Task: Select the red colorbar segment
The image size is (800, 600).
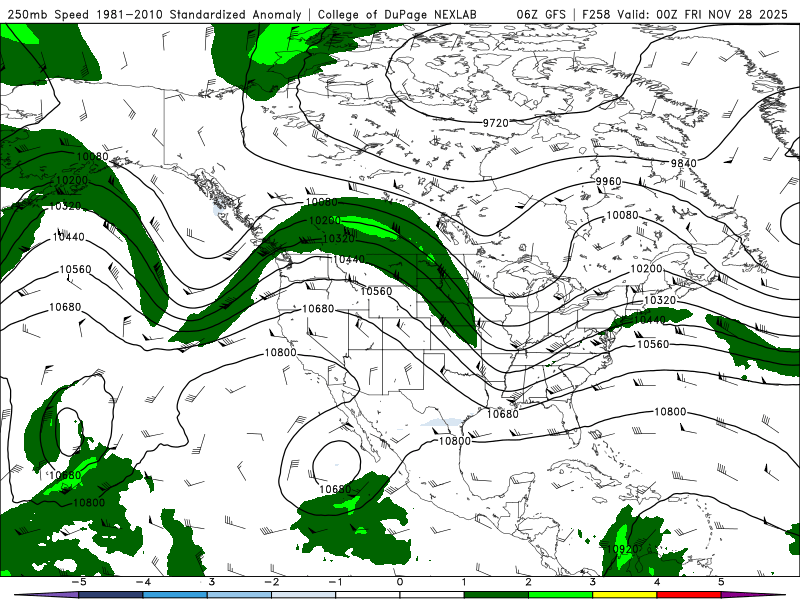Action: tap(689, 595)
